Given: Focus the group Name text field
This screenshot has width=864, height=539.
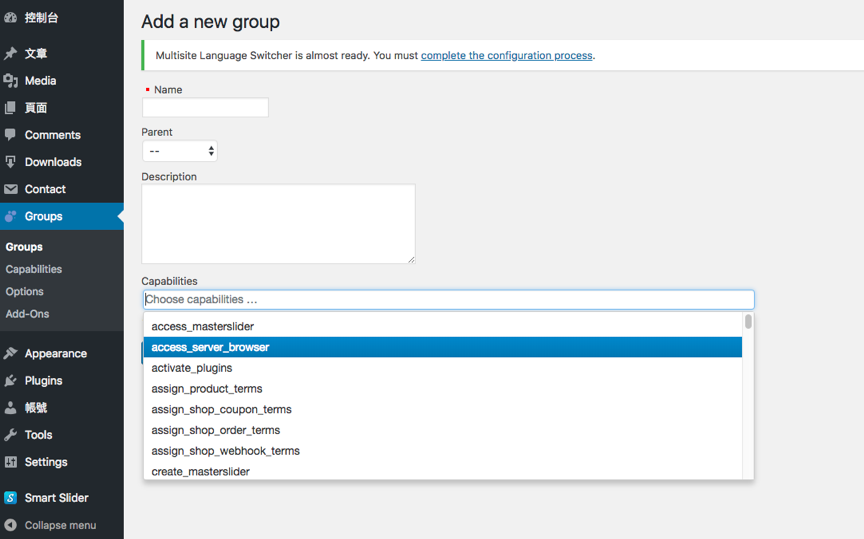Looking at the screenshot, I should (205, 108).
